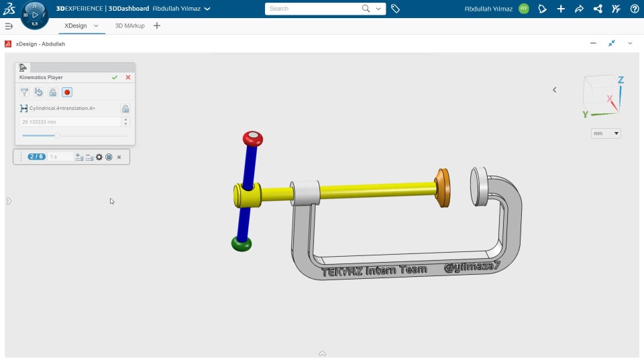Restore xDesign widget from fullscreen
Image resolution: width=644 pixels, height=362 pixels.
(612, 43)
